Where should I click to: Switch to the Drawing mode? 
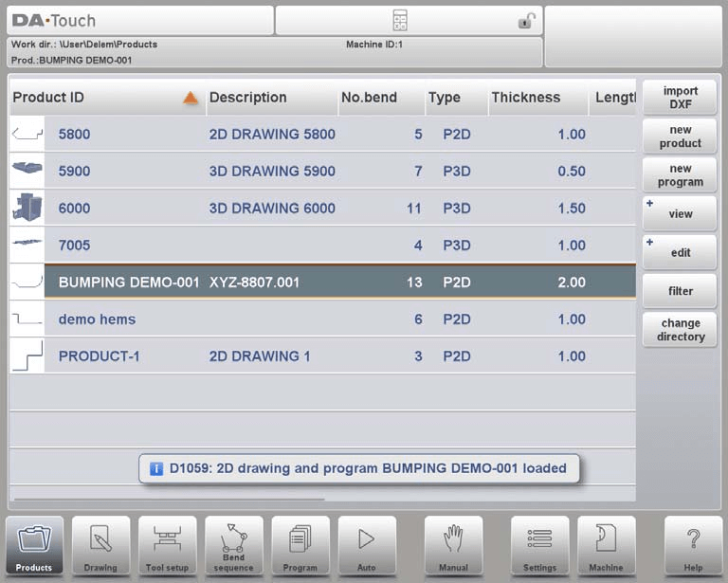pos(100,546)
